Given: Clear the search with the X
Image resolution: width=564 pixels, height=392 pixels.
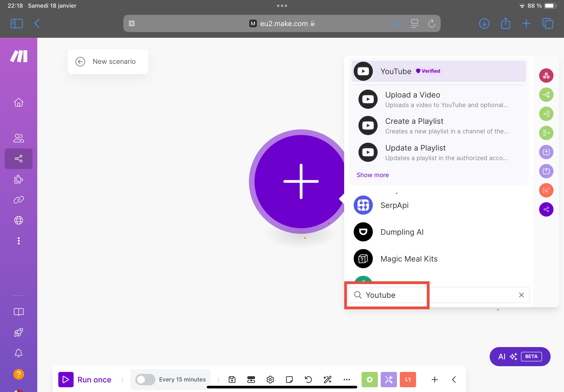Looking at the screenshot, I should [x=521, y=295].
